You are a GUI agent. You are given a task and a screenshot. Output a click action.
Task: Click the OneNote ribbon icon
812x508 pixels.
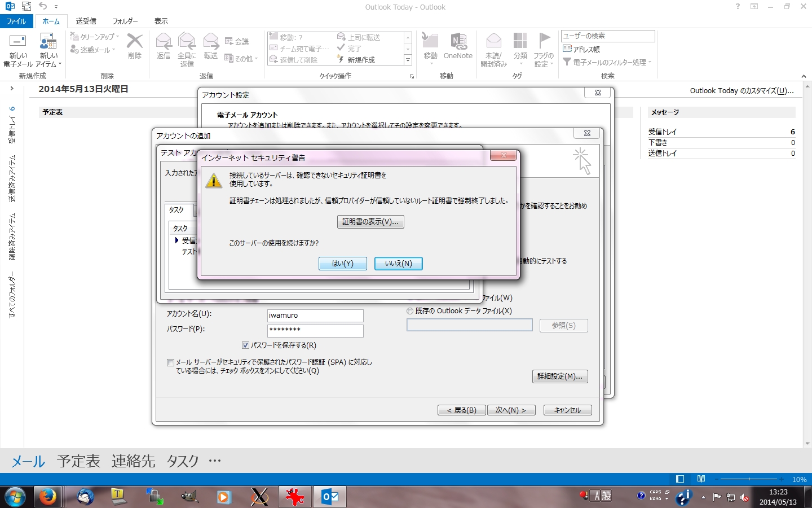pyautogui.click(x=458, y=41)
